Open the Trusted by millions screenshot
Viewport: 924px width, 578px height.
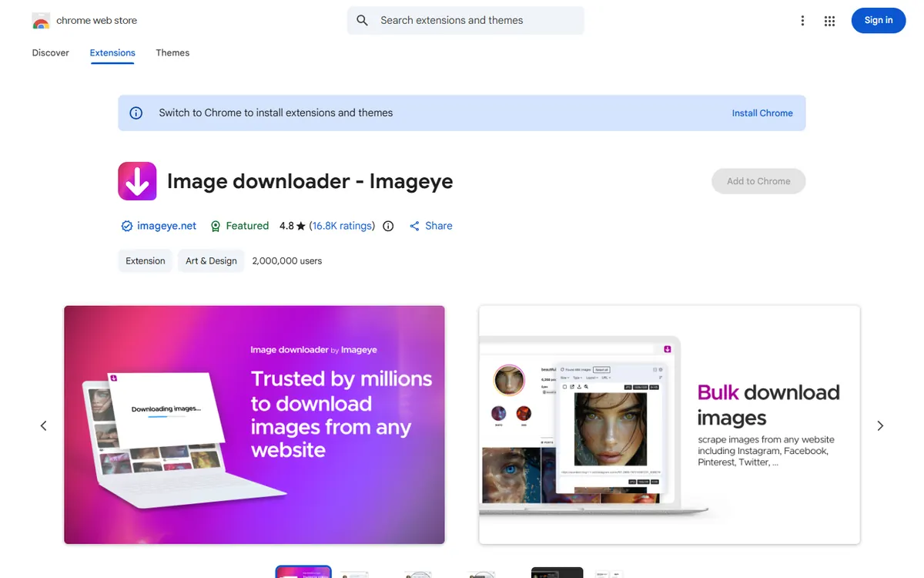(x=254, y=425)
